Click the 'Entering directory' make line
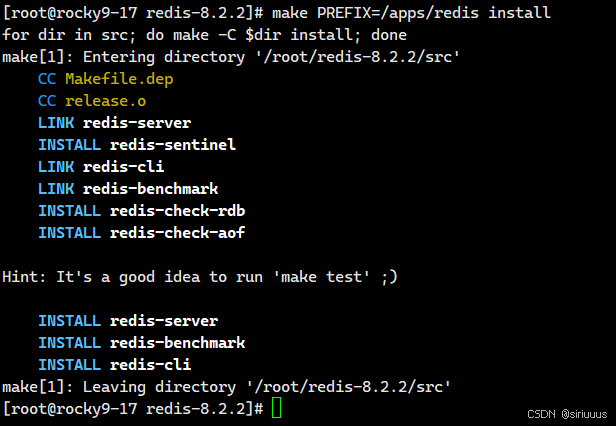Screen dimensions: 616x426 [x=231, y=57]
